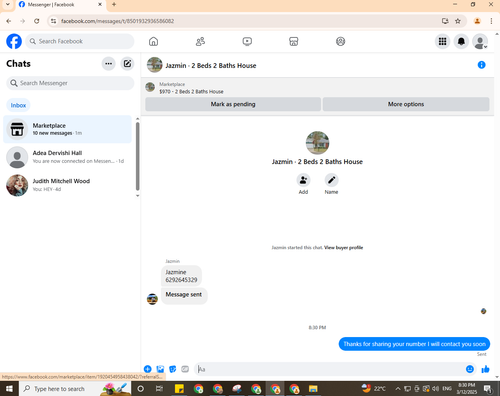The image size is (500, 396).
Task: Open the tab search dropdown arrow
Action: pos(8,5)
